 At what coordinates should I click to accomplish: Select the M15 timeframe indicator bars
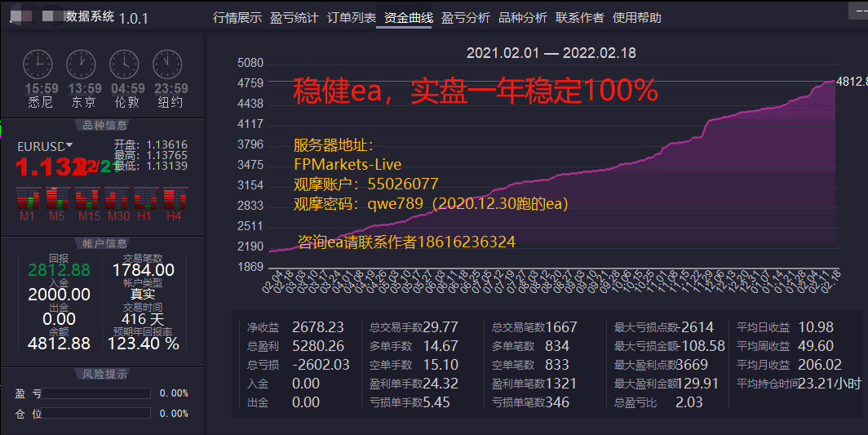[x=88, y=198]
